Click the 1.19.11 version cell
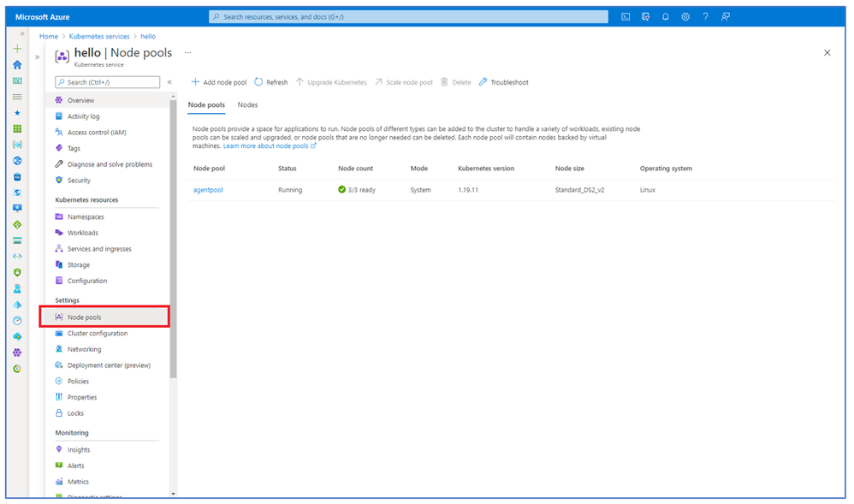 [x=468, y=190]
